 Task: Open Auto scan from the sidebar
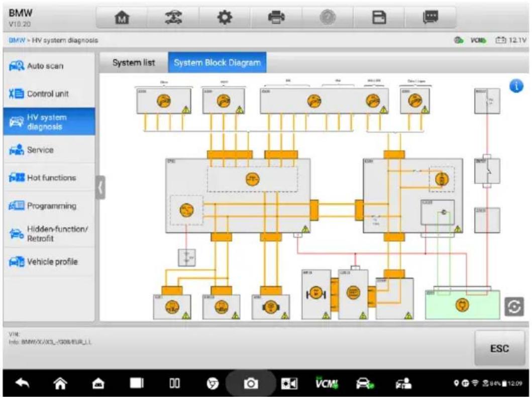[49, 66]
